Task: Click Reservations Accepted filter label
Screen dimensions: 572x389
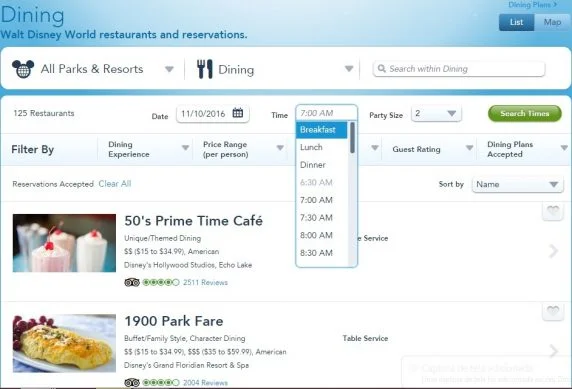Action: tap(53, 184)
